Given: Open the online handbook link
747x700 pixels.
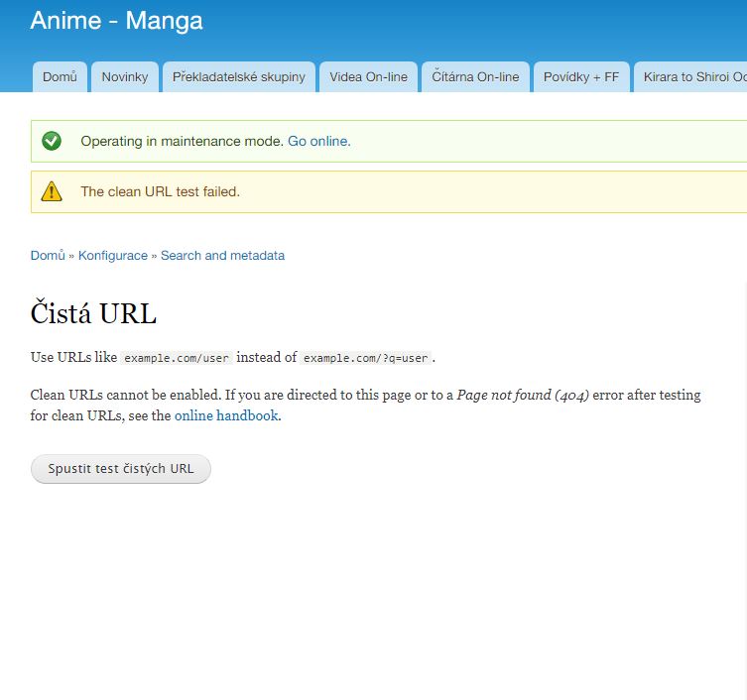Looking at the screenshot, I should [x=226, y=416].
